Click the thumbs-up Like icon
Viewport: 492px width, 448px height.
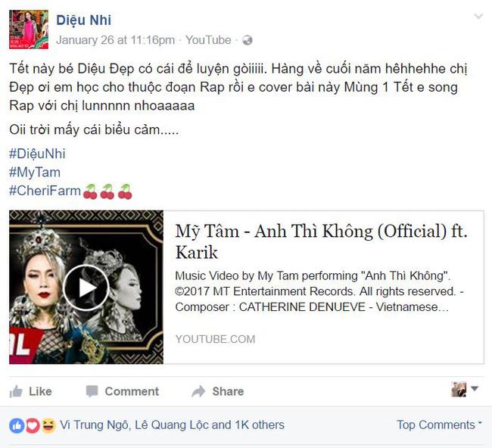[16, 391]
